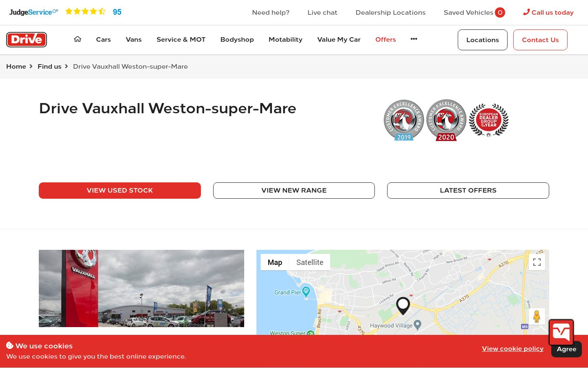The width and height of the screenshot is (588, 368).
Task: Open the View cookie policy link
Action: pos(512,349)
